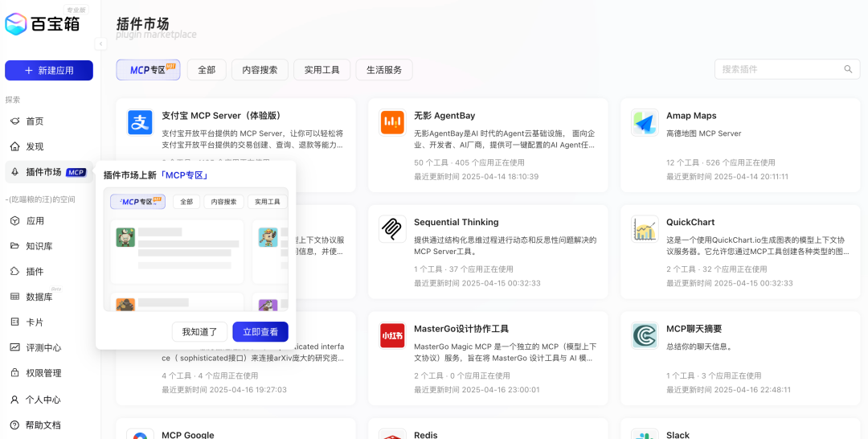The height and width of the screenshot is (439, 868).
Task: Click the 应用 cube icon
Action: [15, 221]
